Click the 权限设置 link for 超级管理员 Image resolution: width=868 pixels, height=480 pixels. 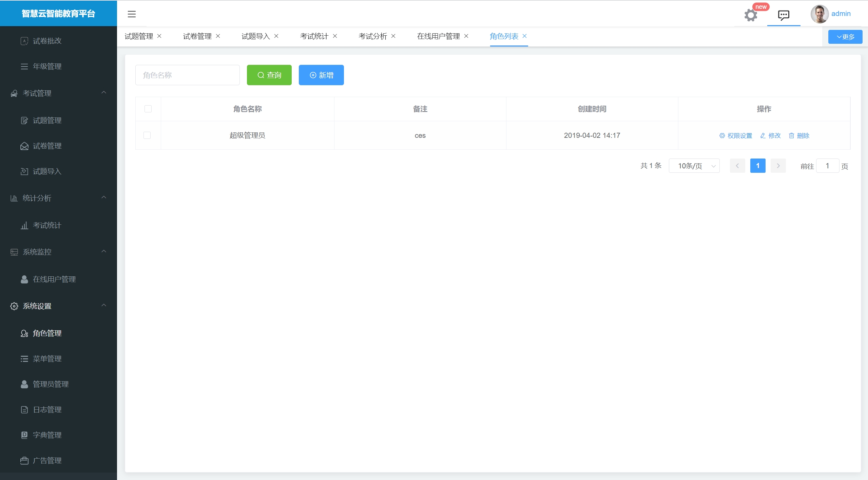pyautogui.click(x=736, y=136)
